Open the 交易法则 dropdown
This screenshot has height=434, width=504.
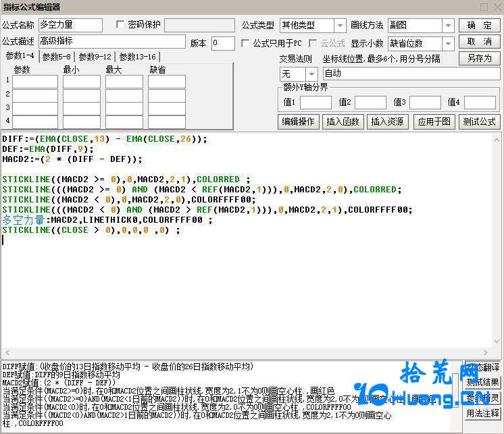311,74
